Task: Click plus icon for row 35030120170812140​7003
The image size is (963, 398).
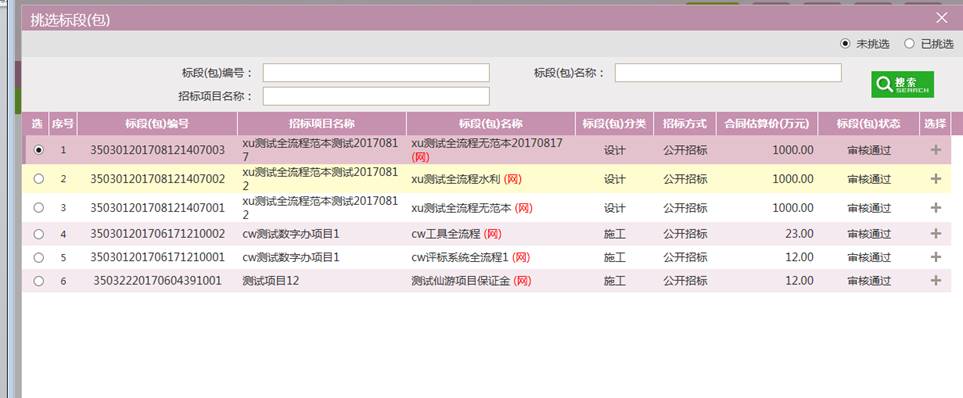Action: click(935, 149)
